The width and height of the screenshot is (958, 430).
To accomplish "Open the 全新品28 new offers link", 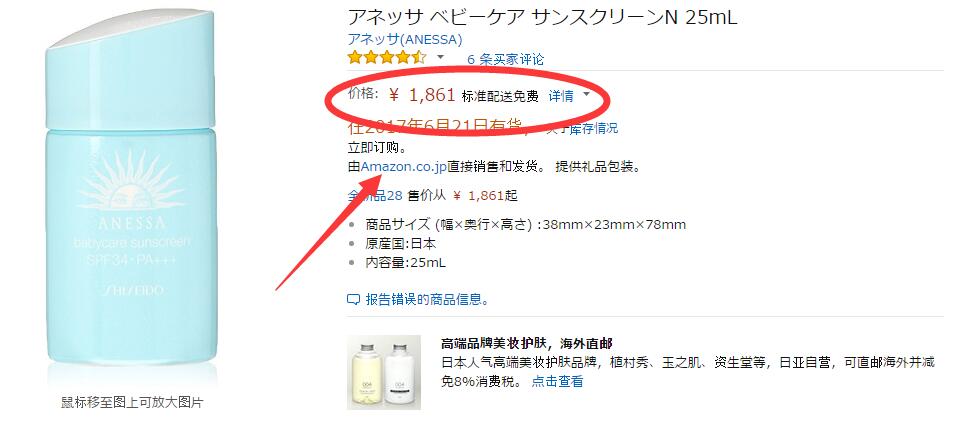I will [375, 195].
